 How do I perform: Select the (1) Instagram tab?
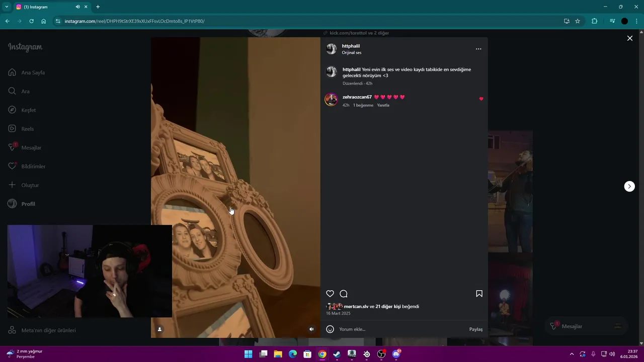tap(52, 7)
